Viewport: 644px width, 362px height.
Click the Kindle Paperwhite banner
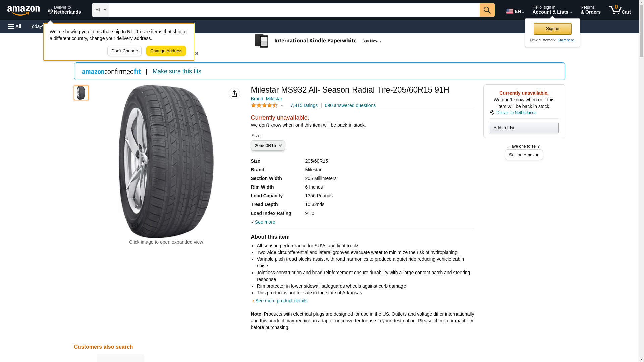tap(318, 41)
